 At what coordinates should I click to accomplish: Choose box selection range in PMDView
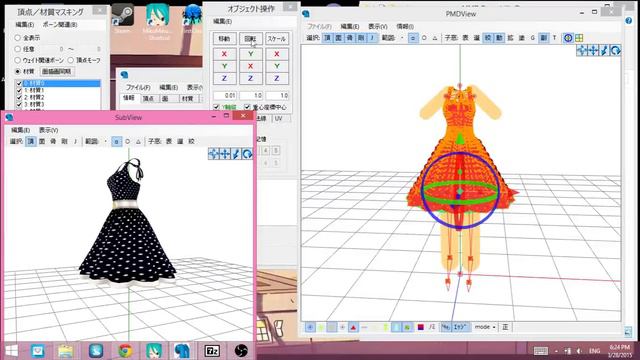[413, 38]
